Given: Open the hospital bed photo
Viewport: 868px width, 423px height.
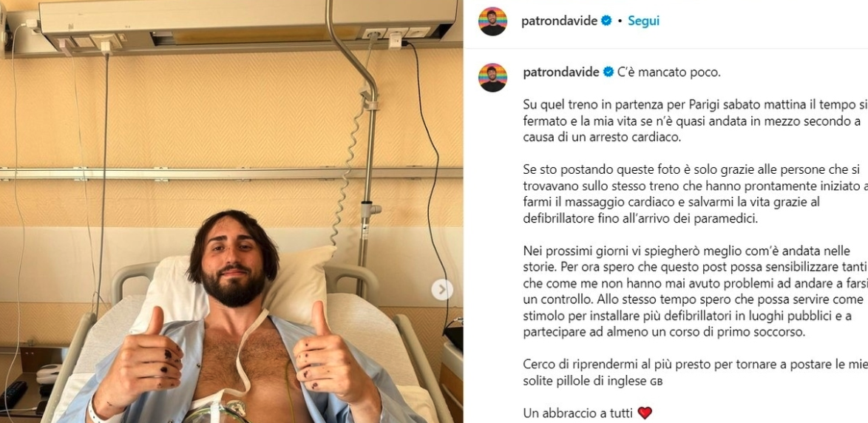Looking at the screenshot, I should pos(231,211).
